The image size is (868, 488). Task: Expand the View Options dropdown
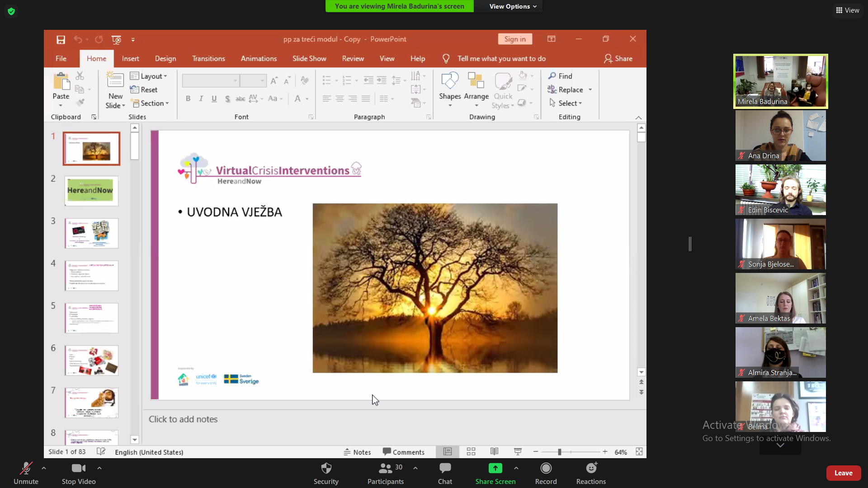513,6
